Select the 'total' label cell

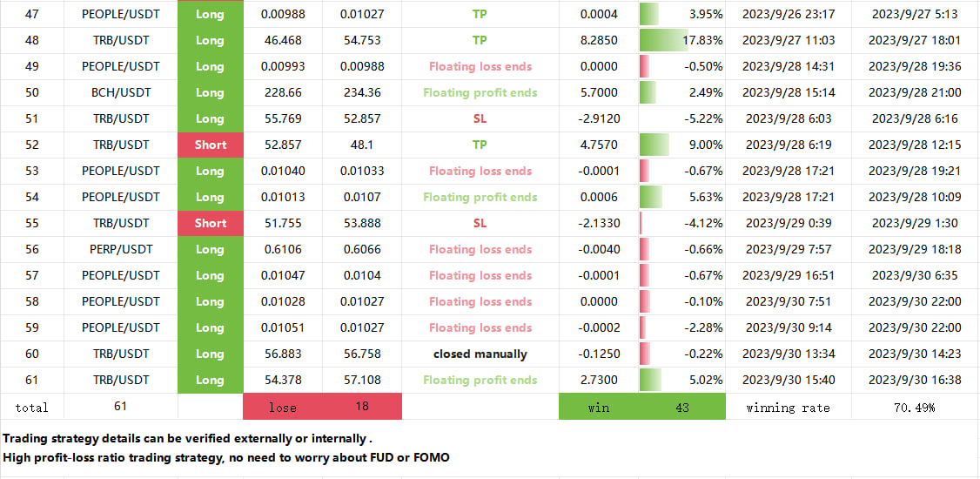coord(32,407)
